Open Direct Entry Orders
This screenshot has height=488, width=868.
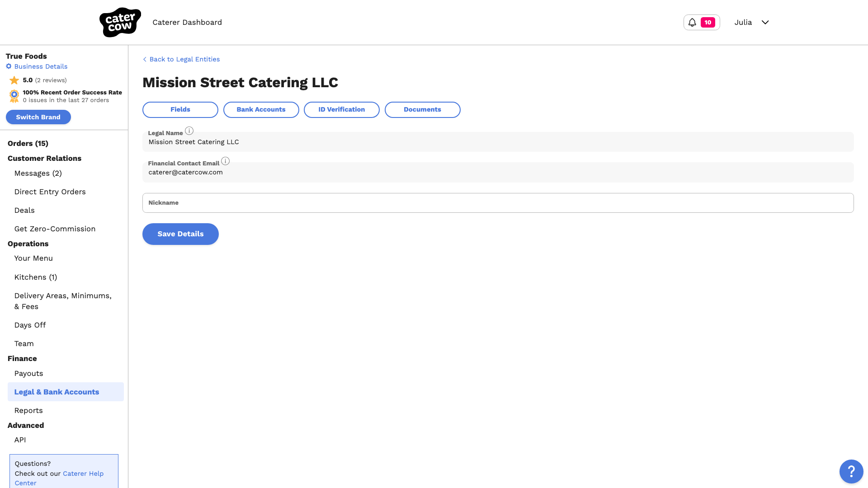50,192
